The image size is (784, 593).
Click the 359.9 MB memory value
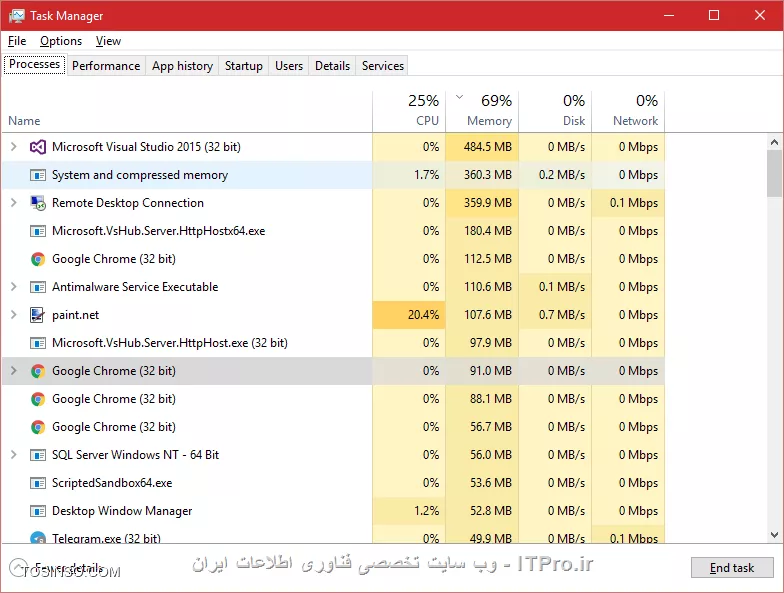(488, 203)
